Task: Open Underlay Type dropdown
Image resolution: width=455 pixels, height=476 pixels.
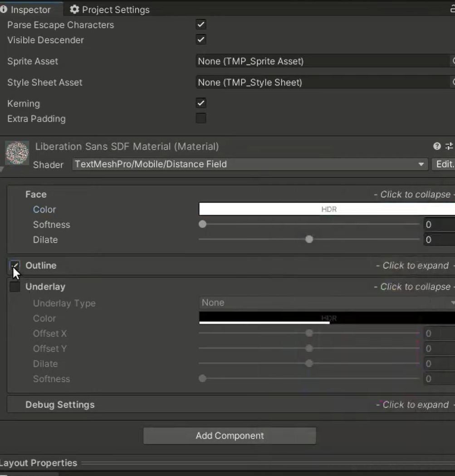Action: (x=327, y=303)
